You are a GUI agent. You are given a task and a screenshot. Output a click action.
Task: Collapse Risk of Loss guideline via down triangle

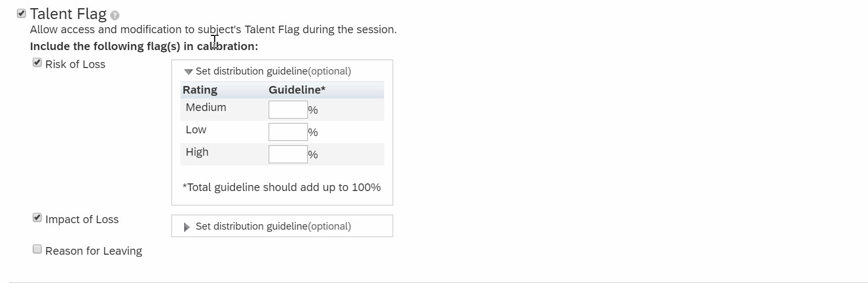click(x=189, y=72)
